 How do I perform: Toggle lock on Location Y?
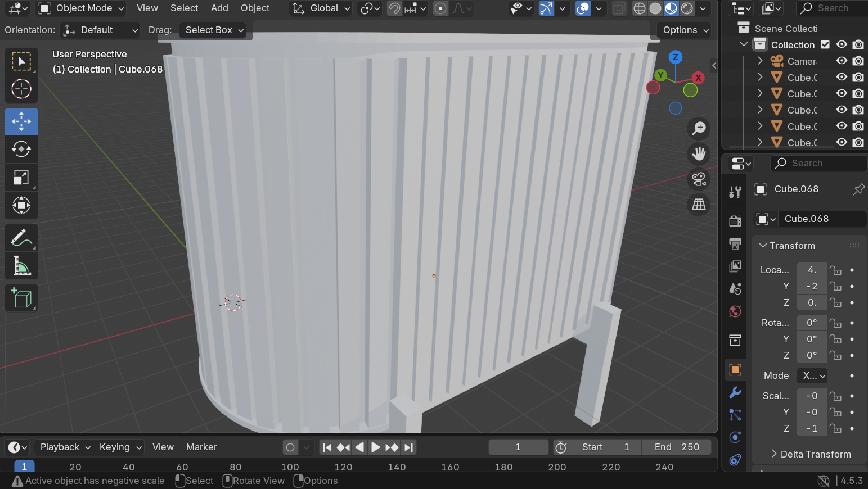coord(836,286)
